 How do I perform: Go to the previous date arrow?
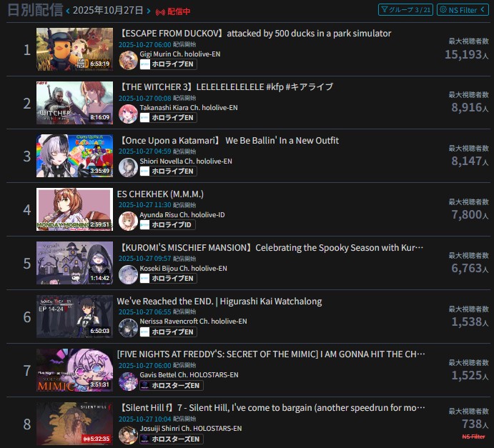68,11
